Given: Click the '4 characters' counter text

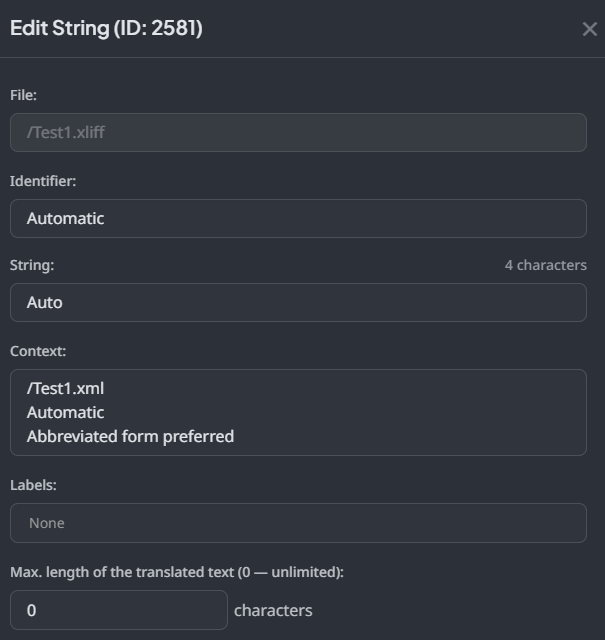Looking at the screenshot, I should (545, 266).
